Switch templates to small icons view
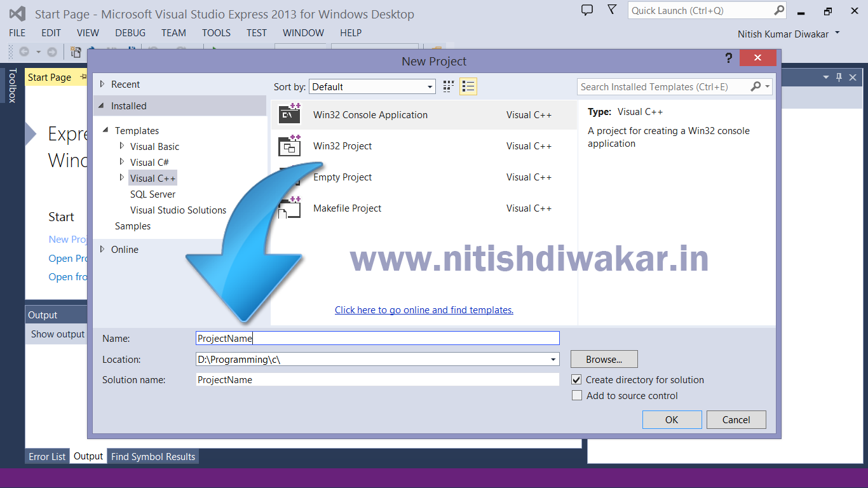This screenshot has width=868, height=488. click(x=449, y=86)
